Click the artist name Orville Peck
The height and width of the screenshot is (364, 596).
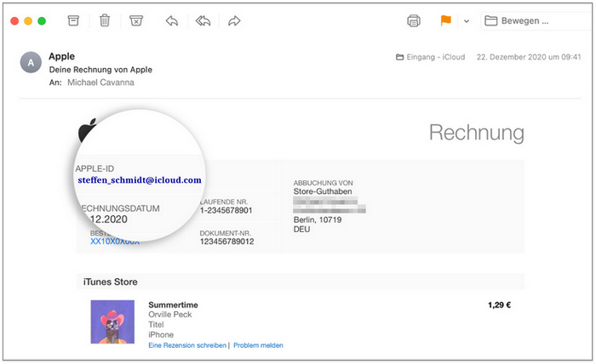(x=170, y=315)
